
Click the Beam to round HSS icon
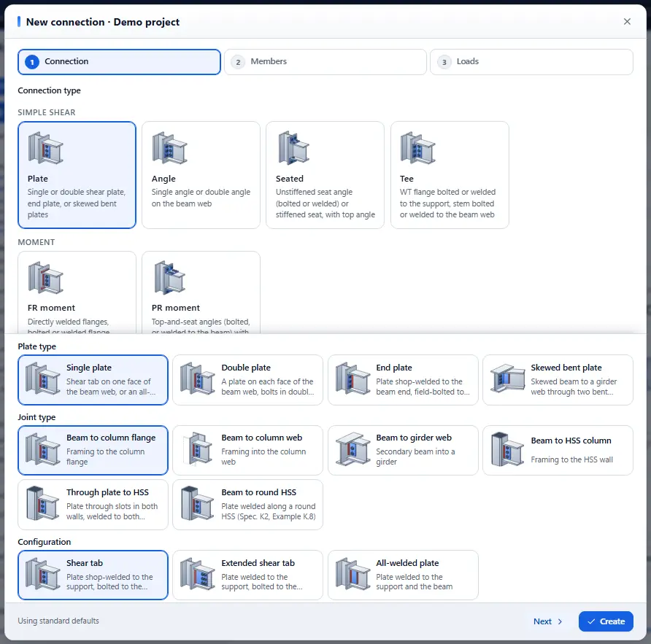click(198, 504)
